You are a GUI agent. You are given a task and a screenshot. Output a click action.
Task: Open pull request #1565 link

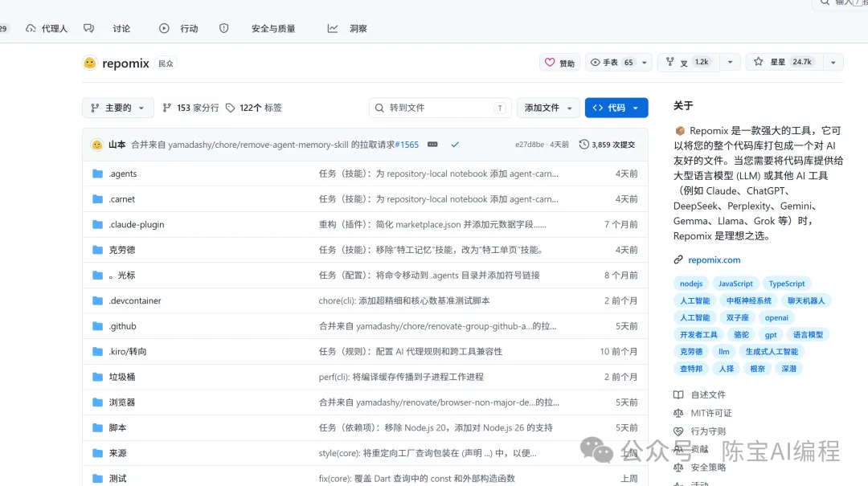(x=407, y=145)
